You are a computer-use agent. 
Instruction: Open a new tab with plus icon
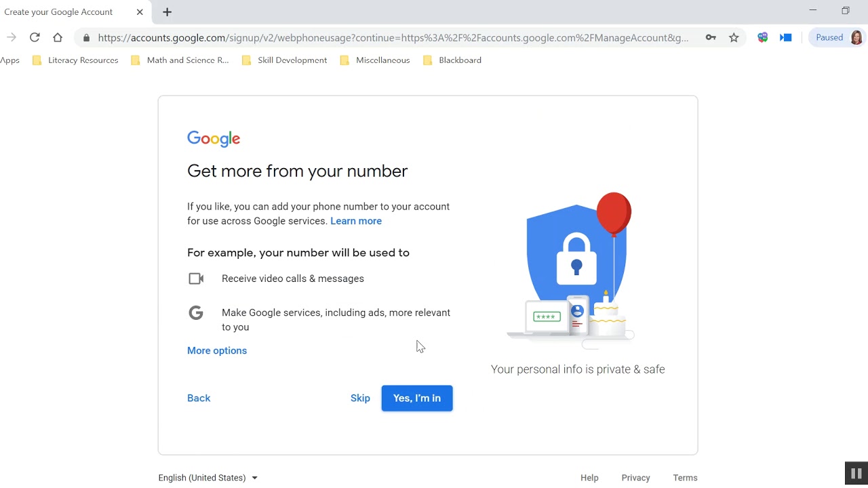click(x=167, y=12)
